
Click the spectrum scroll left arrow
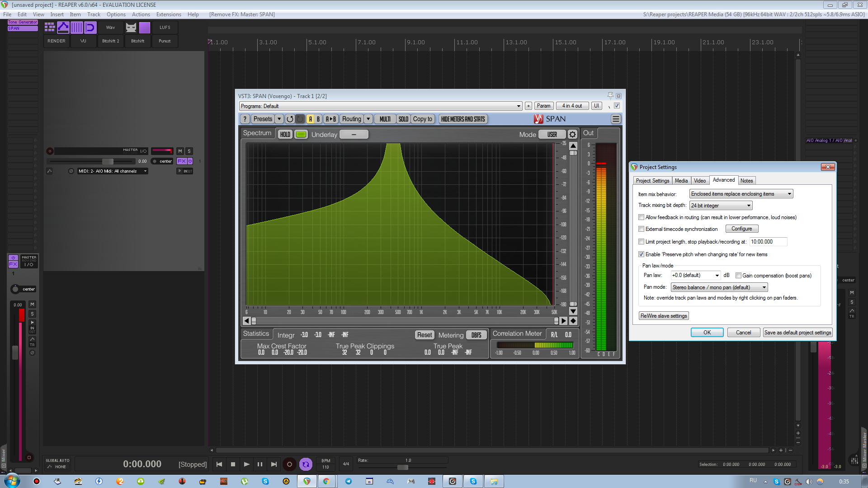[246, 321]
